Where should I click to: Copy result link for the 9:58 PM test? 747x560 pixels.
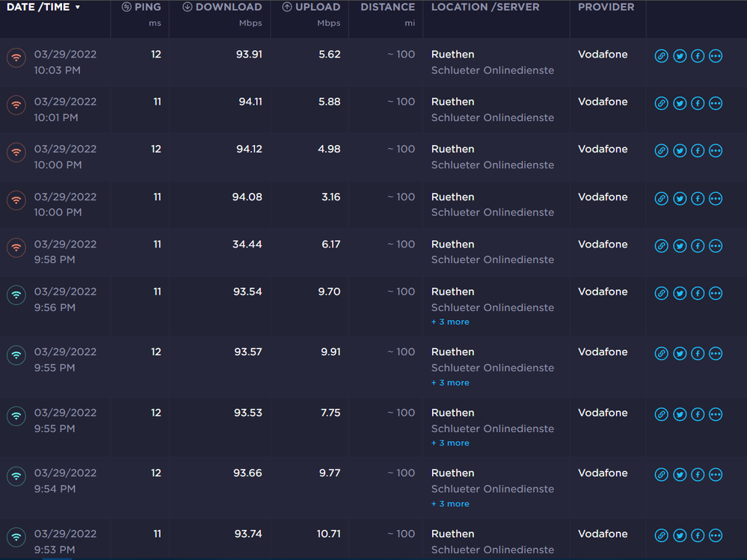pyautogui.click(x=661, y=246)
